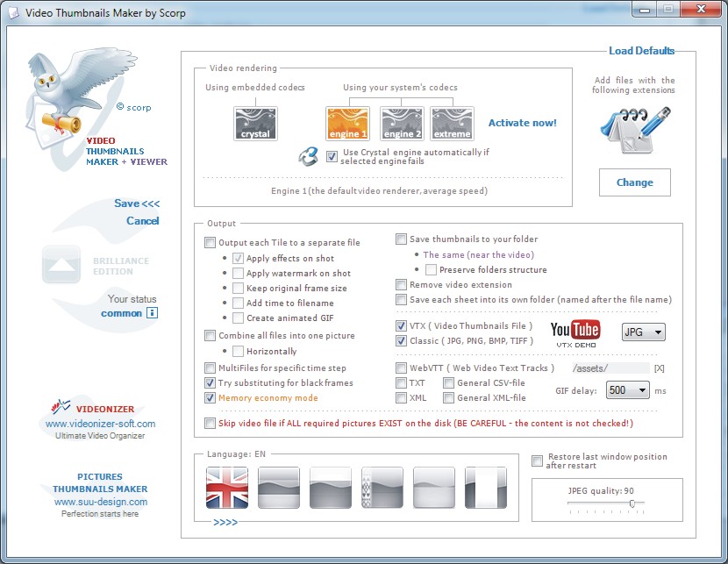Expand more languages with >>>> arrows

point(225,522)
